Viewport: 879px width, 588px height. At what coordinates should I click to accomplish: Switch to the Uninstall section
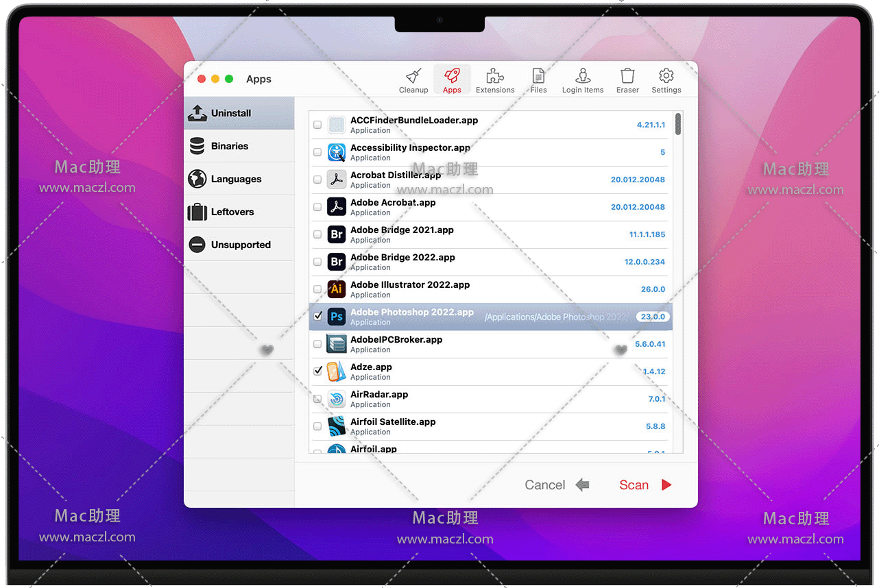(x=239, y=113)
